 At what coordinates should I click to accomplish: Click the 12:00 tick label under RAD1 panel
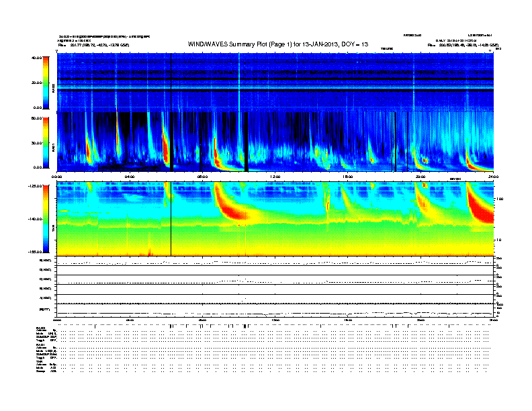pos(275,177)
